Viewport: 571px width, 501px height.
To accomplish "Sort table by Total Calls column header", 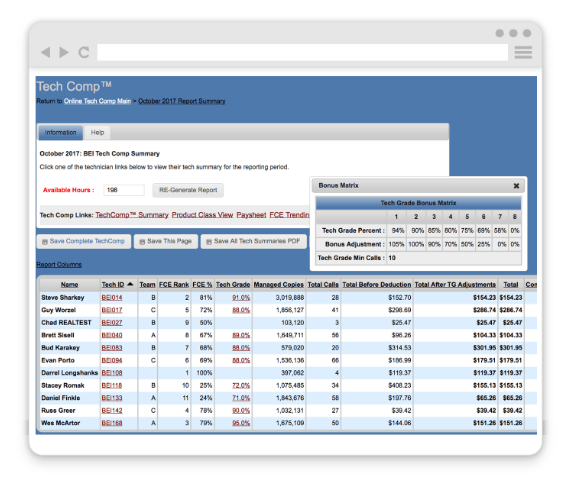I will click(323, 285).
